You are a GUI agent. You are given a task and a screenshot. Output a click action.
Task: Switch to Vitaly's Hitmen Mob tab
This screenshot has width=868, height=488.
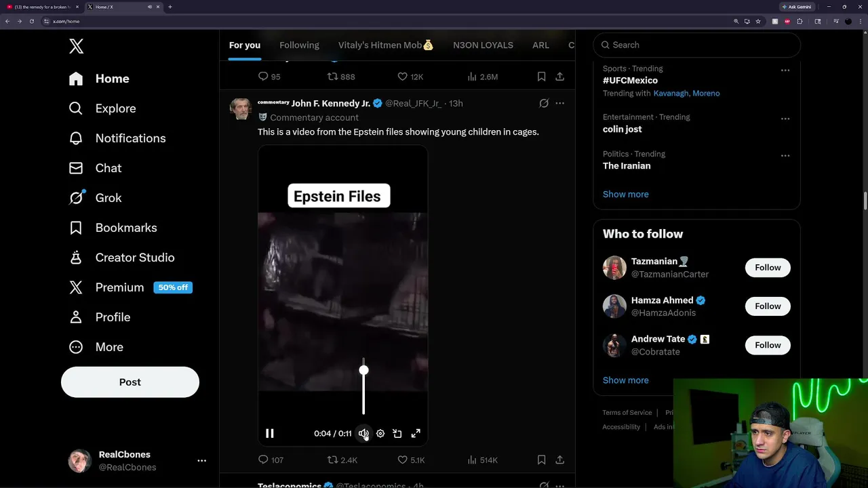[386, 45]
